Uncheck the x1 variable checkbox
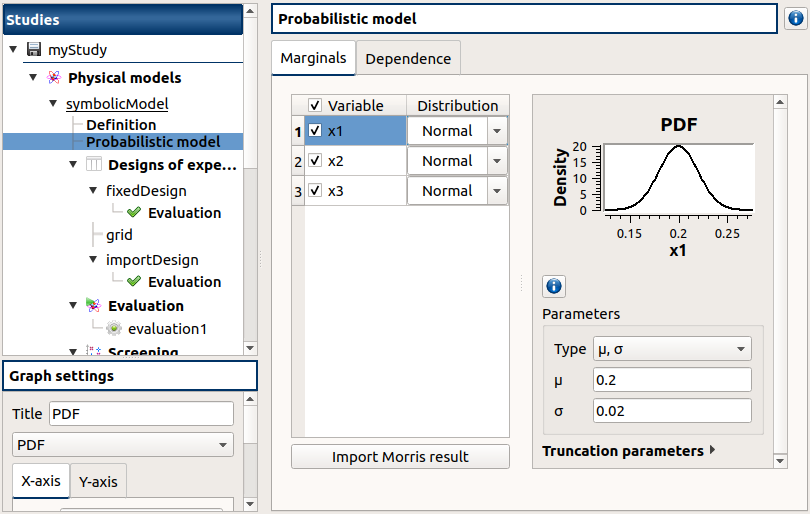 pos(316,131)
